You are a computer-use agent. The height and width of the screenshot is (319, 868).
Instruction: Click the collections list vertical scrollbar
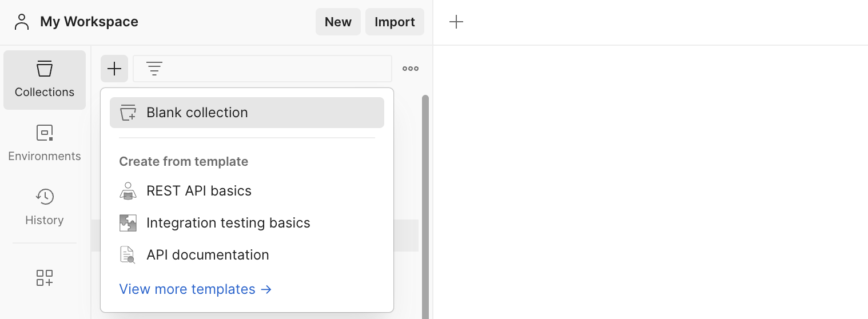pos(425,206)
